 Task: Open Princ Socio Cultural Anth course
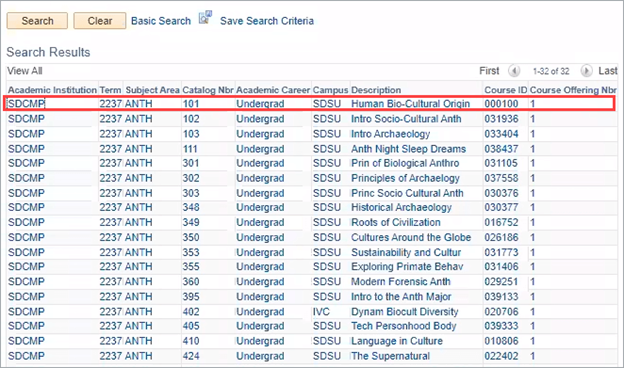[407, 193]
